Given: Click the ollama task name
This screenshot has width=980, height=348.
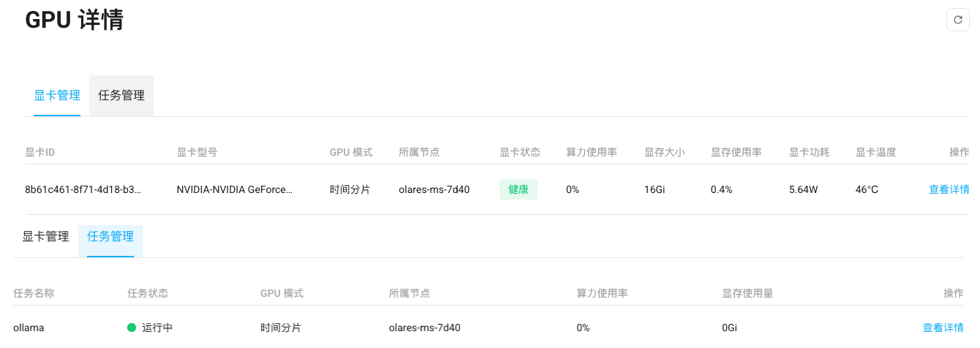Looking at the screenshot, I should [29, 328].
